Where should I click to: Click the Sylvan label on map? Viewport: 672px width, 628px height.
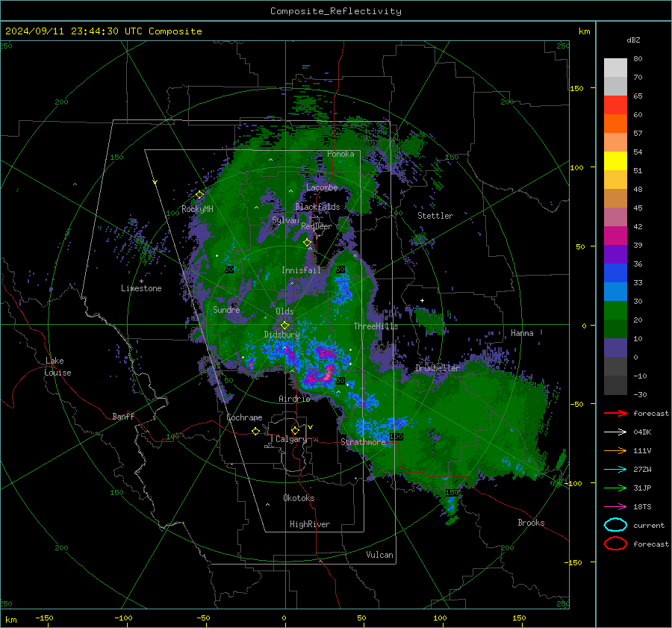click(x=285, y=220)
